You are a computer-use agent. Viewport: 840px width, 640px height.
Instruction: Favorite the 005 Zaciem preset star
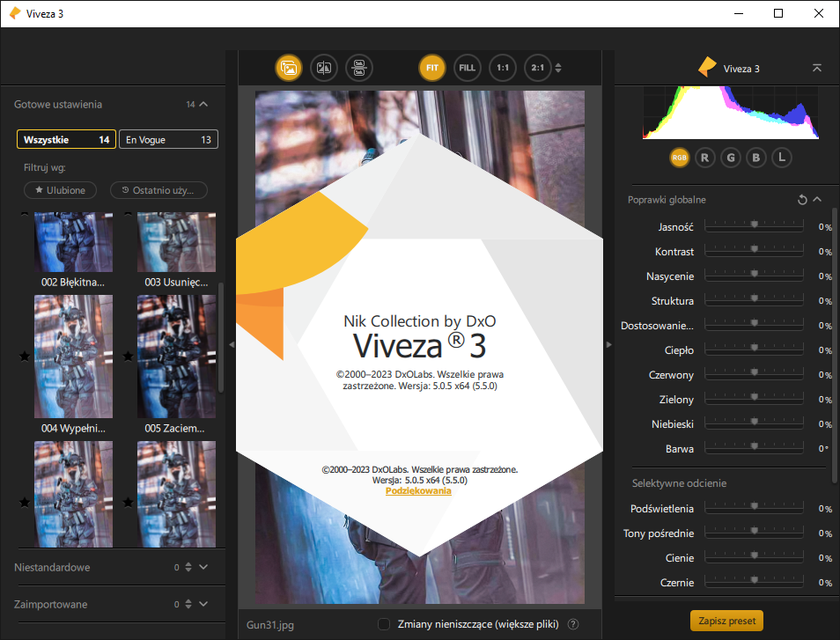point(128,357)
